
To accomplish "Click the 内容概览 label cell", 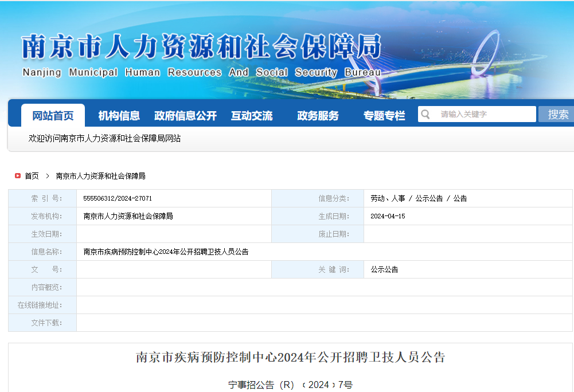I will [x=42, y=287].
